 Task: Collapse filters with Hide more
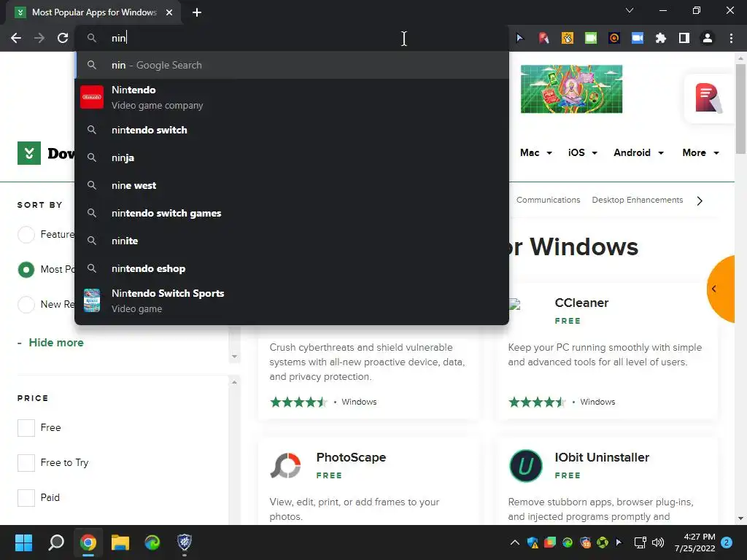pos(56,343)
